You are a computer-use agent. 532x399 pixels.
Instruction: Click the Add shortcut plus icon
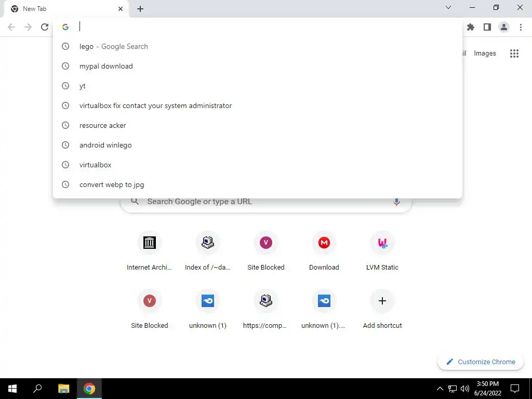point(382,301)
